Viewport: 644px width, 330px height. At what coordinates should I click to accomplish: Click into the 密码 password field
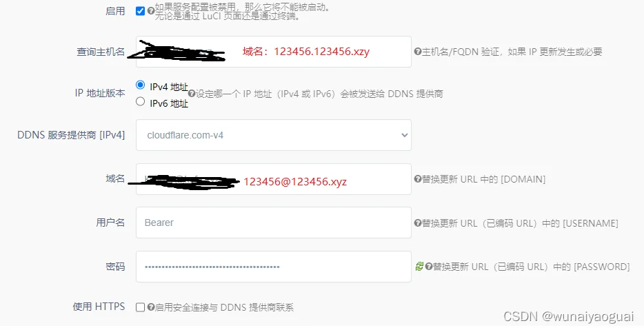tap(274, 267)
